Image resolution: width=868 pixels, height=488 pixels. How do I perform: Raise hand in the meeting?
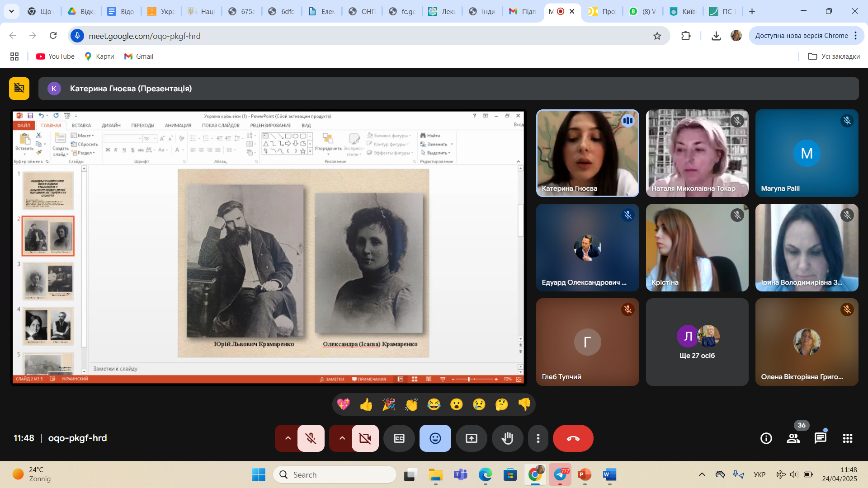tap(507, 438)
